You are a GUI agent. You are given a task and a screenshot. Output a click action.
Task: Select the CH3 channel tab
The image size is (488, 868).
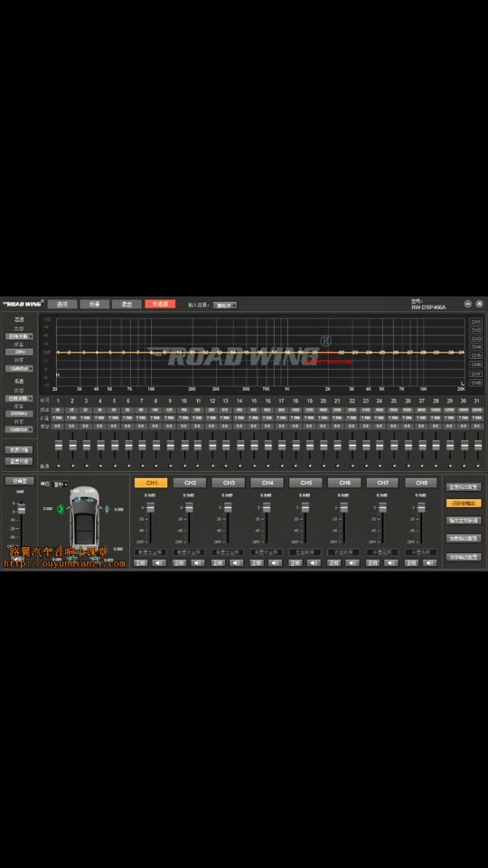pos(229,483)
